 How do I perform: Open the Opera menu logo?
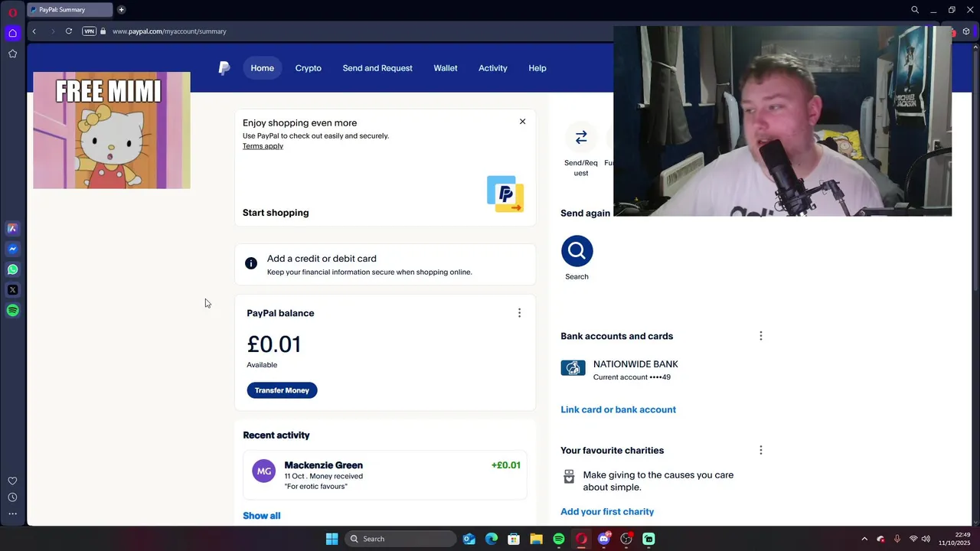click(12, 12)
